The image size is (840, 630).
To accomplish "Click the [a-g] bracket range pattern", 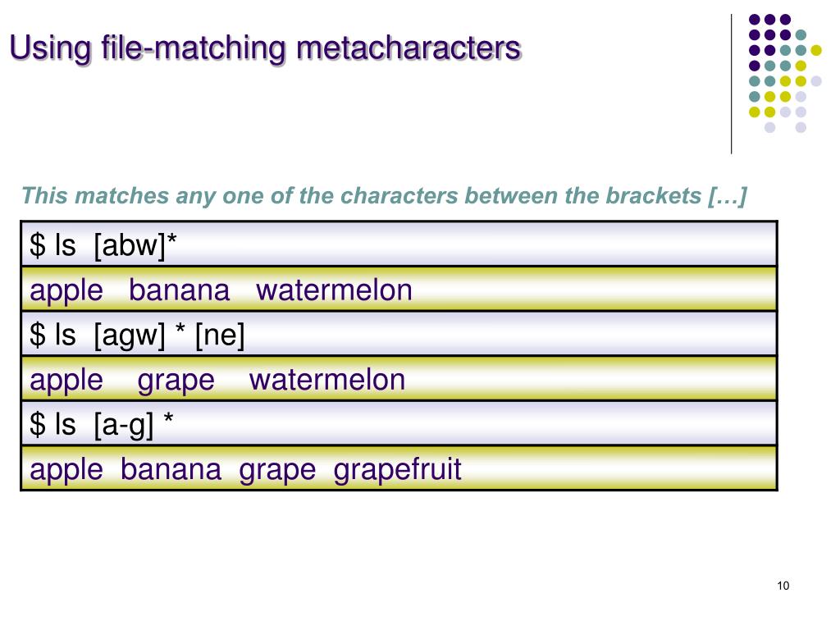I will (x=124, y=425).
